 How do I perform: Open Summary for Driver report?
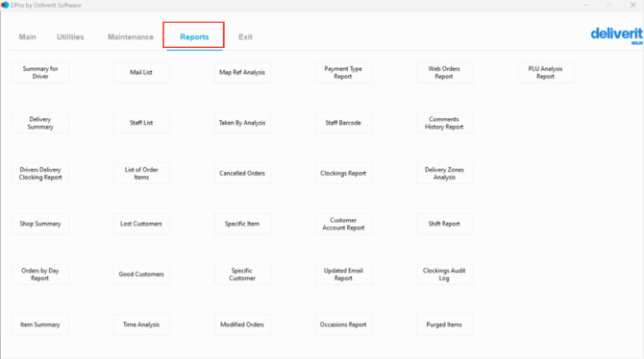tap(40, 72)
